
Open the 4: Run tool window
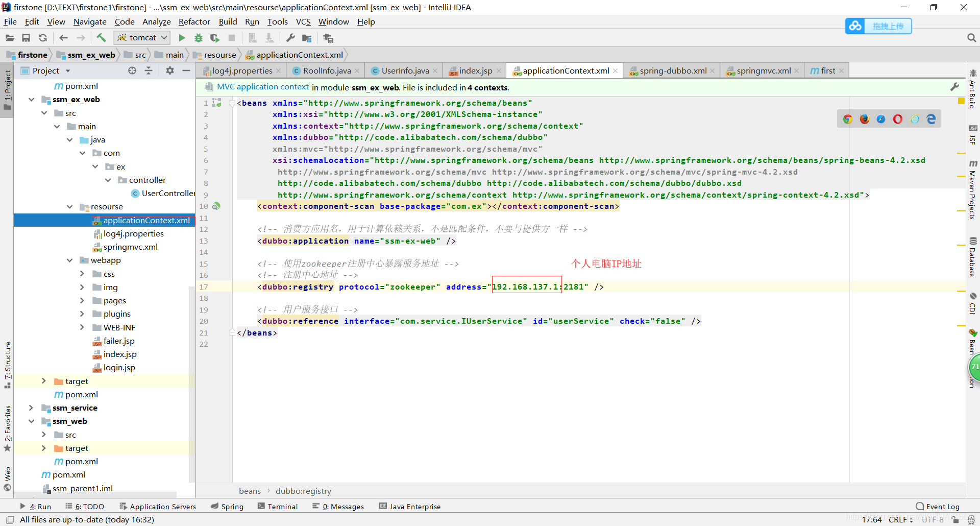(36, 507)
